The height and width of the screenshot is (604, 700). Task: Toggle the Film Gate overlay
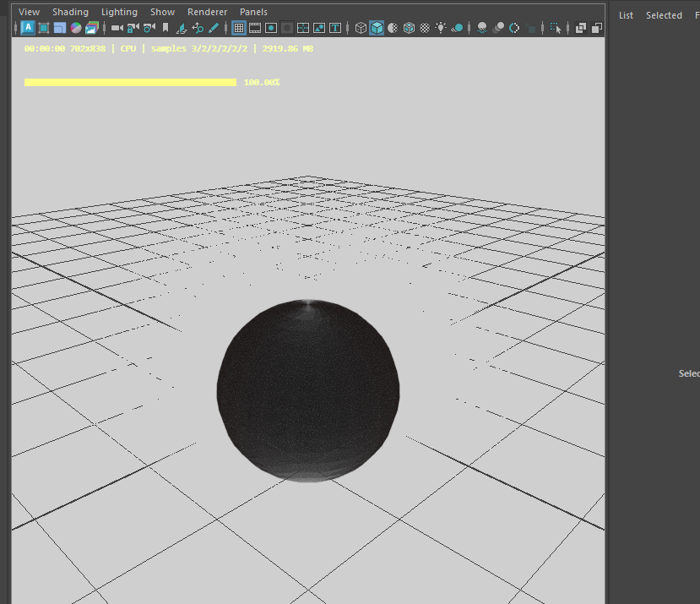[255, 28]
